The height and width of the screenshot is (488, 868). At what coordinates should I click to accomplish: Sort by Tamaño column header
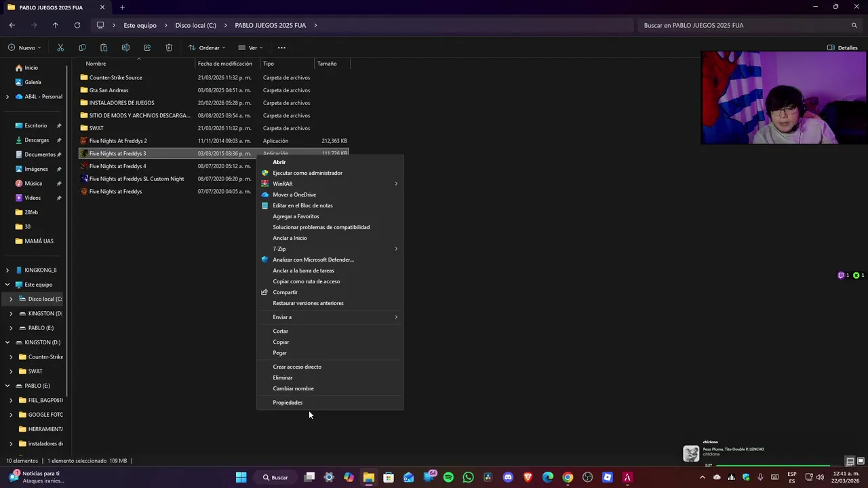click(332, 64)
